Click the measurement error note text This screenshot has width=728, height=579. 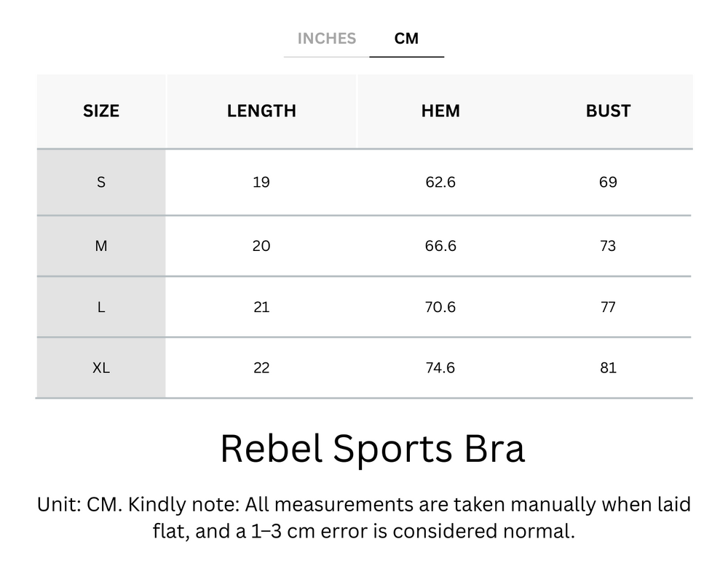364,517
